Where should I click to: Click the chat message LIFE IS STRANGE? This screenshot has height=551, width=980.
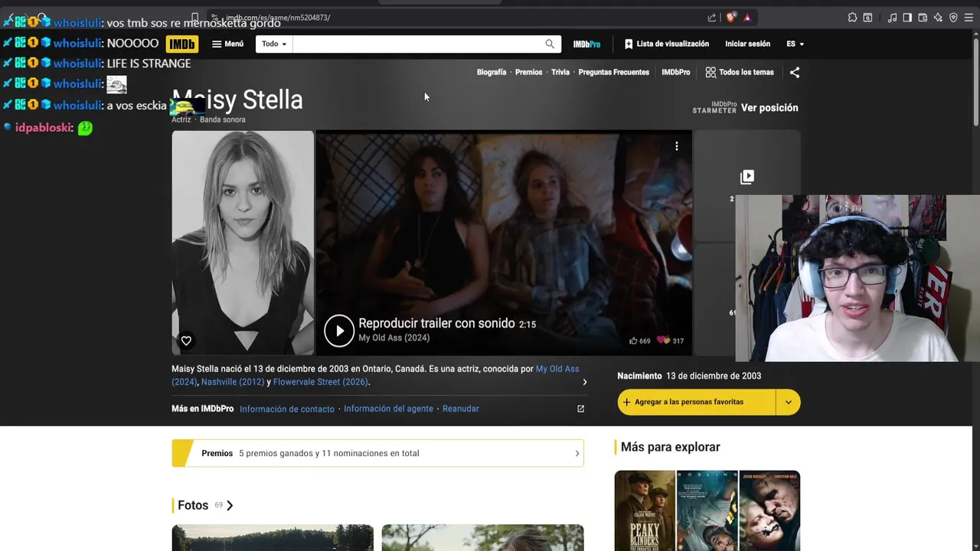click(x=149, y=64)
